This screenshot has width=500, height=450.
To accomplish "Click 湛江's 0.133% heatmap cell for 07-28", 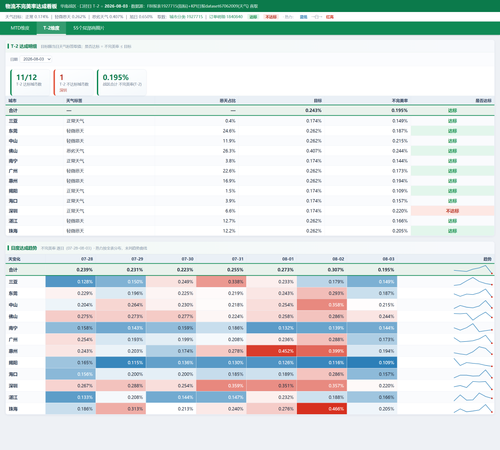I will click(71, 397).
